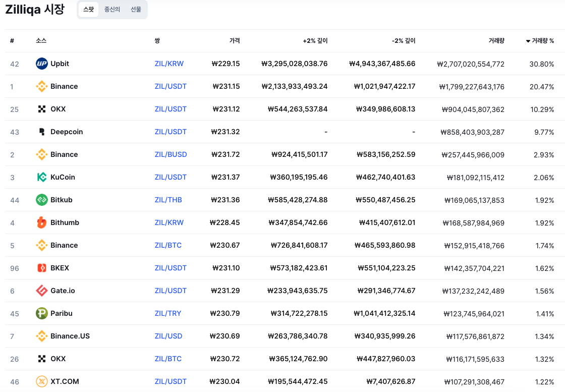Open the Gate.io exchange name

point(63,291)
